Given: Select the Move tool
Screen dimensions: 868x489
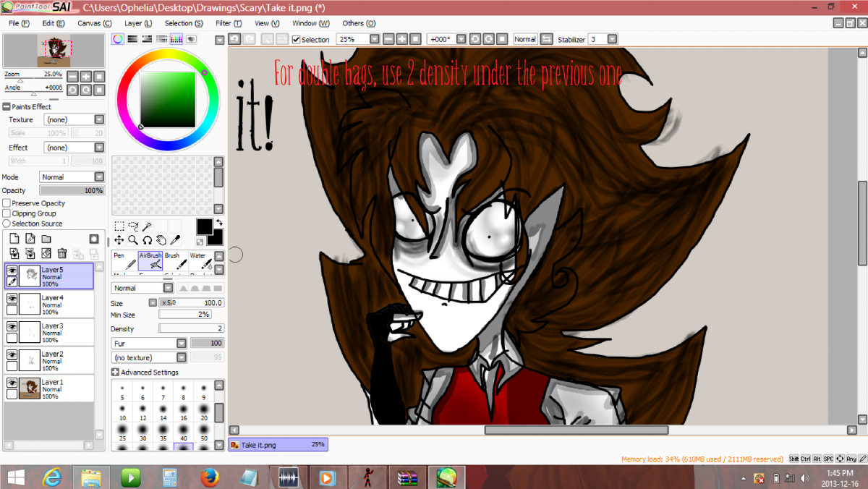Looking at the screenshot, I should [x=119, y=240].
